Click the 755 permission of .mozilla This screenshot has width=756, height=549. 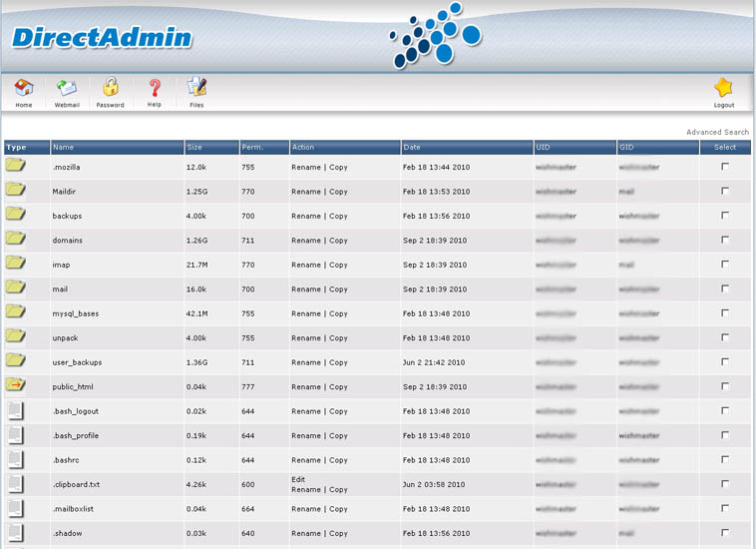coord(247,168)
